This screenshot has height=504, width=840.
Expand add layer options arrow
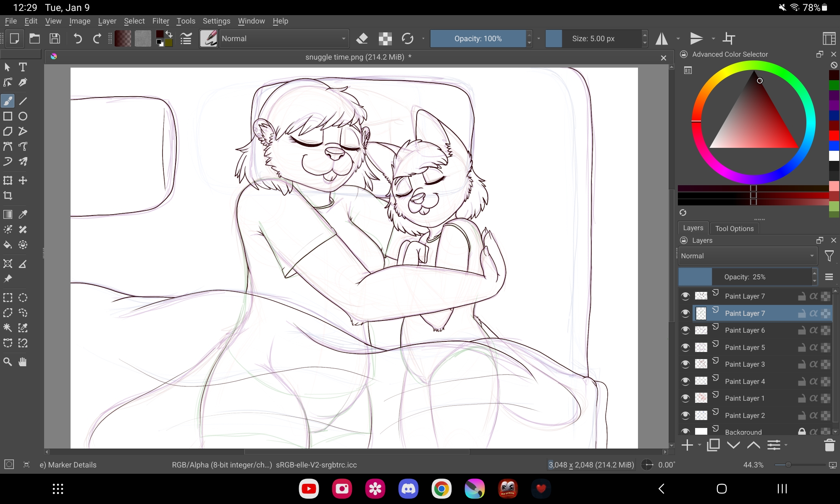700,445
